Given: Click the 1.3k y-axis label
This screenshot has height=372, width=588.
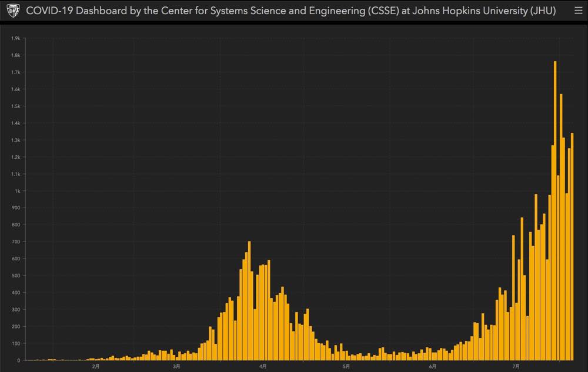Looking at the screenshot, I should point(16,140).
